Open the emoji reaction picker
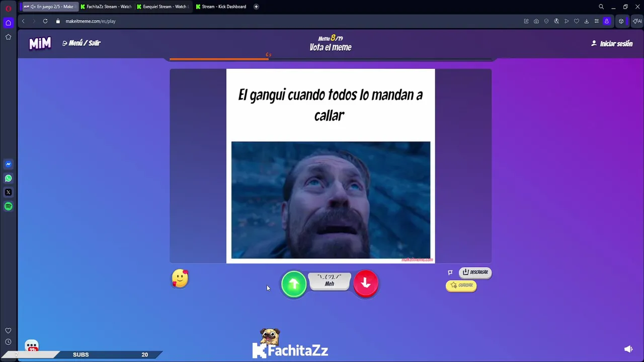 tap(180, 279)
